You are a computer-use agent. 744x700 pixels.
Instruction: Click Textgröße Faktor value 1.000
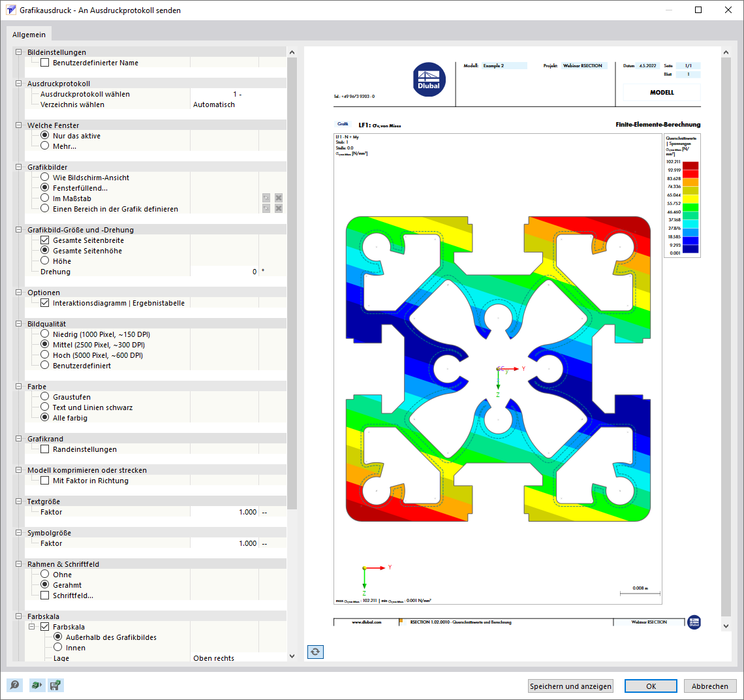[225, 511]
